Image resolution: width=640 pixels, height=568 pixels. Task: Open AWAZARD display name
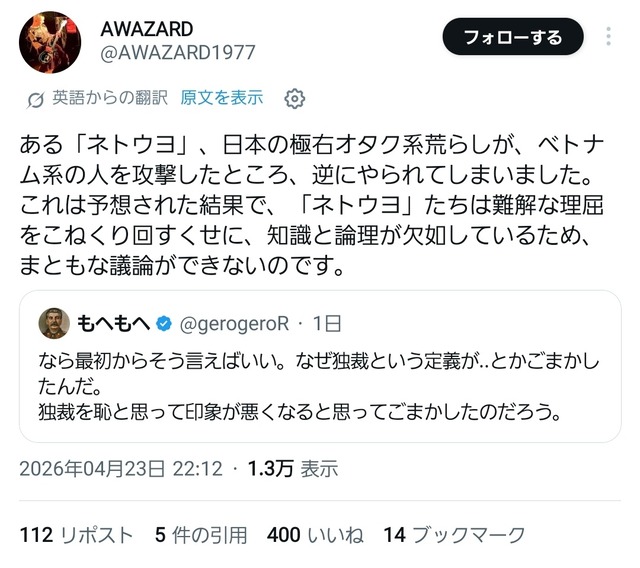(x=147, y=29)
